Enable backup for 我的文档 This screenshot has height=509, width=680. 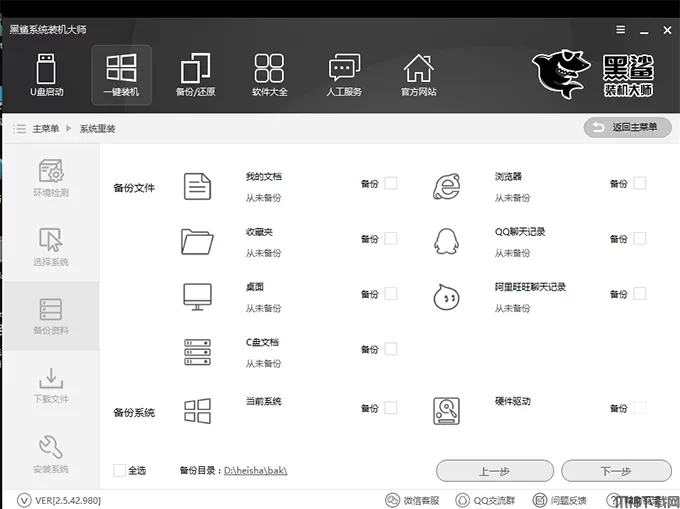click(390, 183)
